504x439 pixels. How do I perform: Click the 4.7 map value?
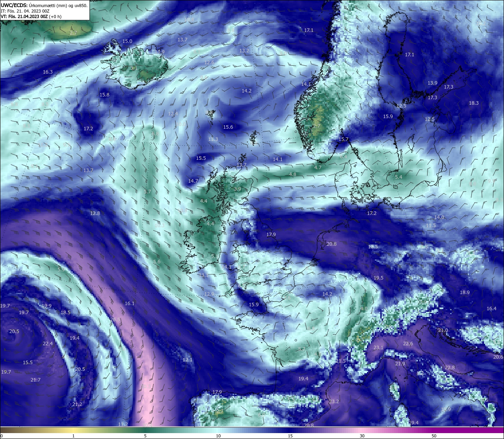318,168
